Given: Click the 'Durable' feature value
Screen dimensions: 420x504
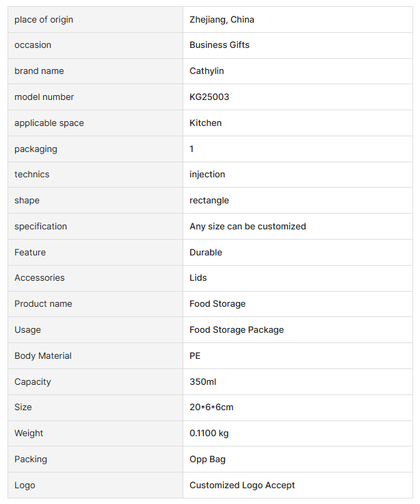Looking at the screenshot, I should click(x=206, y=253).
